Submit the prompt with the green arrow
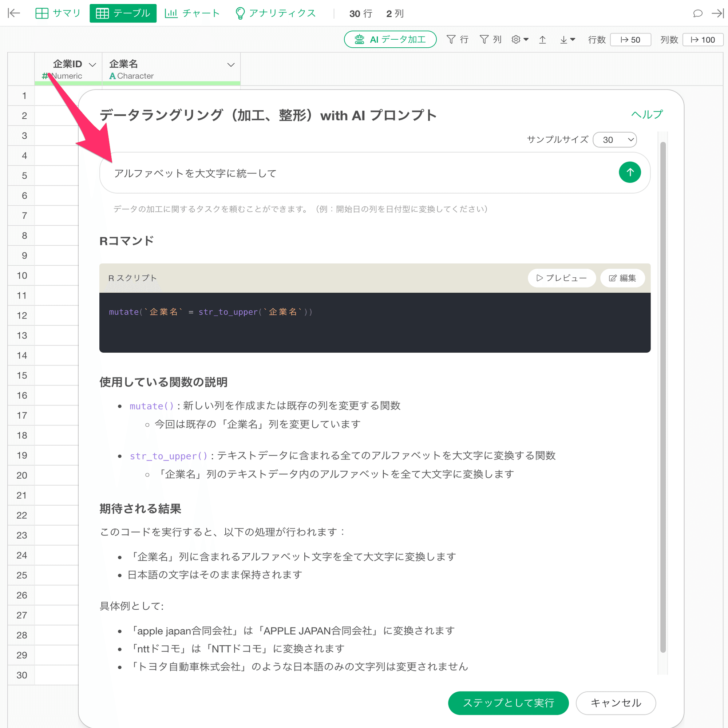The height and width of the screenshot is (728, 728). pos(630,172)
